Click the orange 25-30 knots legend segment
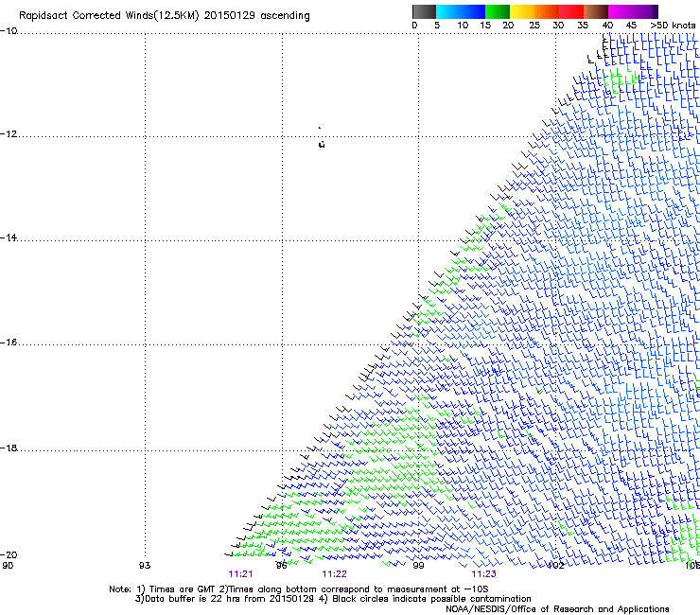 click(x=547, y=11)
